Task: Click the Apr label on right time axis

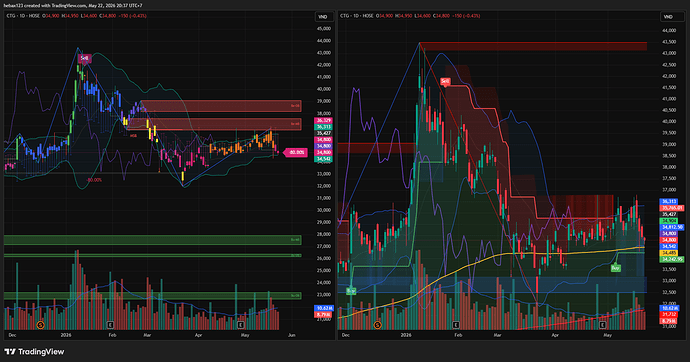Action: [x=555, y=335]
